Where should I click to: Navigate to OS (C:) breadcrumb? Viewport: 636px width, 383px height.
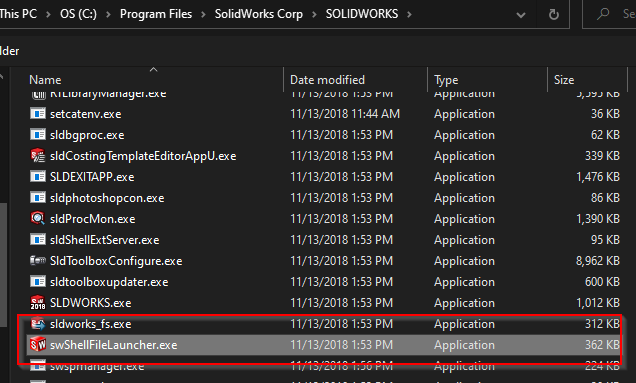[78, 14]
